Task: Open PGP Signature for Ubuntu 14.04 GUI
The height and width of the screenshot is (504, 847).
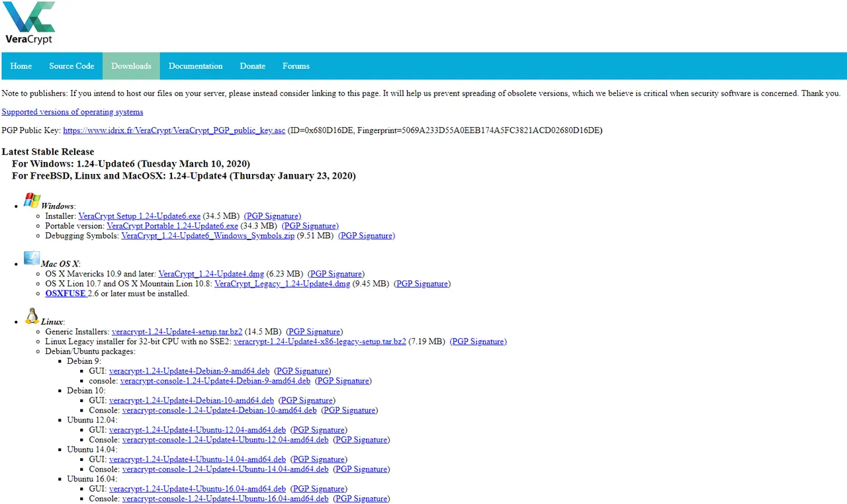Action: 318,459
